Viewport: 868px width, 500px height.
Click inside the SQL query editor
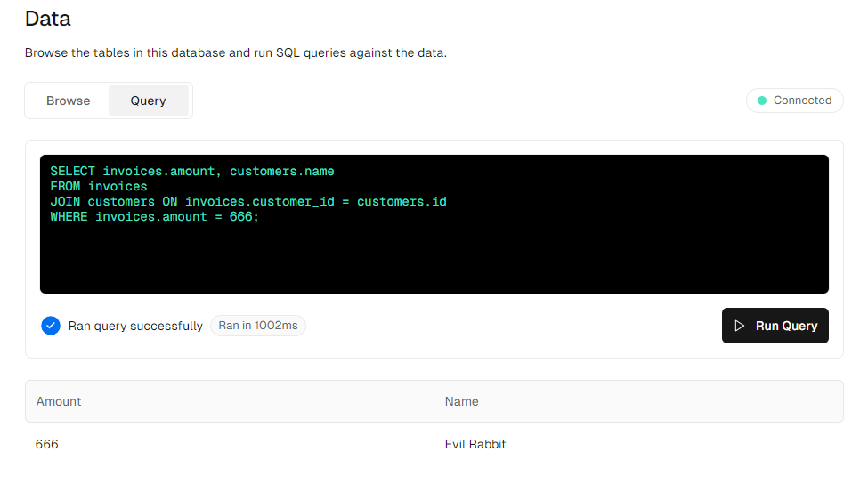click(x=434, y=224)
